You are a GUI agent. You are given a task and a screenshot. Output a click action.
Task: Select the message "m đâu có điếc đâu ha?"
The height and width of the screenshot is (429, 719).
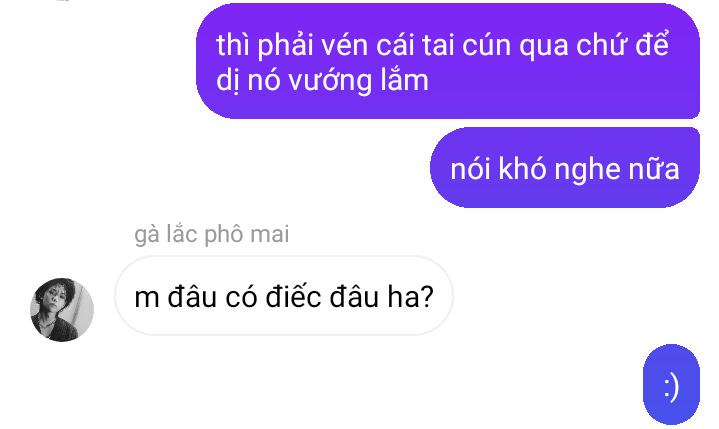pos(284,296)
